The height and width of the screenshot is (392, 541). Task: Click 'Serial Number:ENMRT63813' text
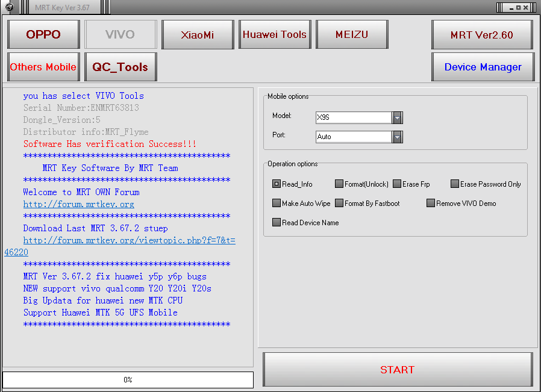coord(81,108)
